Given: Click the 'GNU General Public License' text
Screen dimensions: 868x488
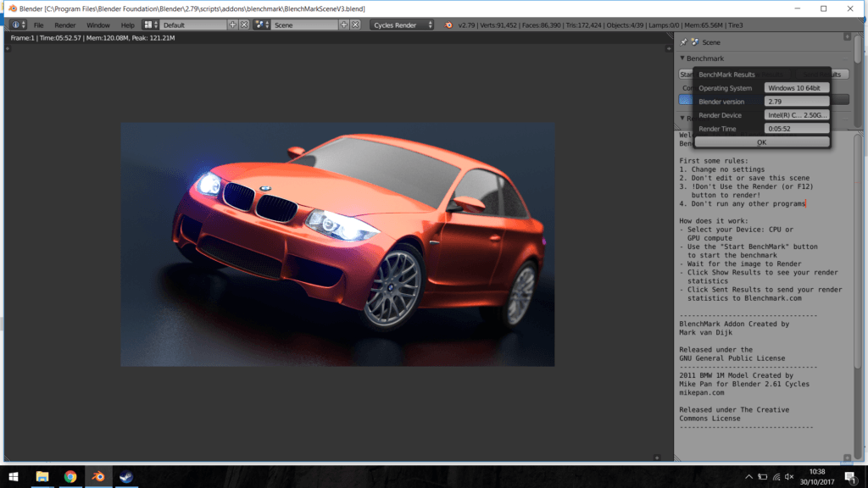Looking at the screenshot, I should click(732, 358).
